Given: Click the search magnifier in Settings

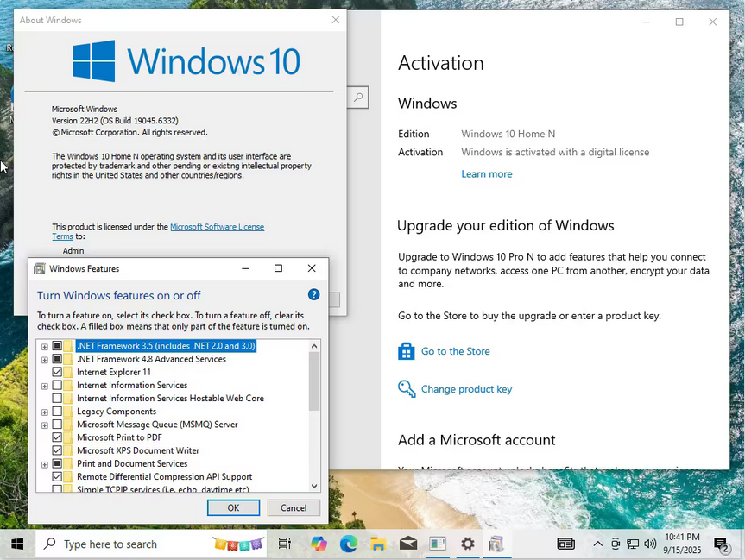Looking at the screenshot, I should (358, 98).
